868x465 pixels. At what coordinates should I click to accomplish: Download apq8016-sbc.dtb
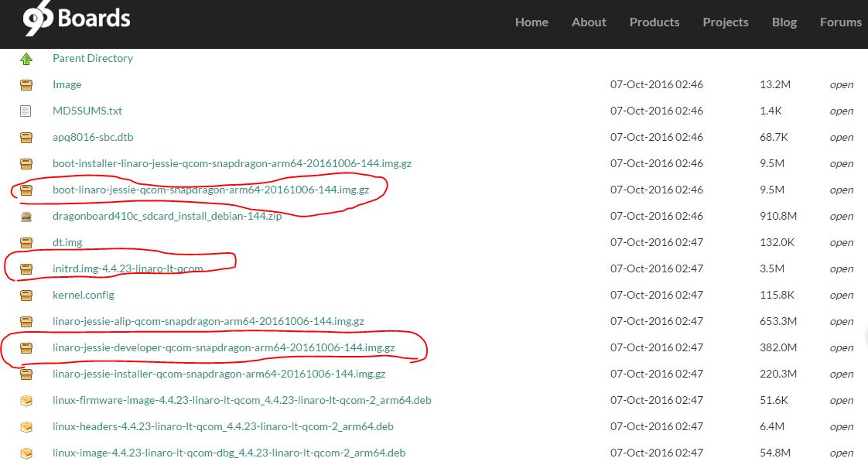93,137
